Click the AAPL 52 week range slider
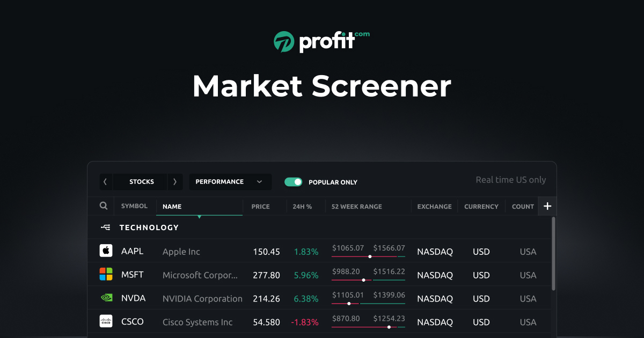Screen dimensions: 644x338 pyautogui.click(x=369, y=256)
